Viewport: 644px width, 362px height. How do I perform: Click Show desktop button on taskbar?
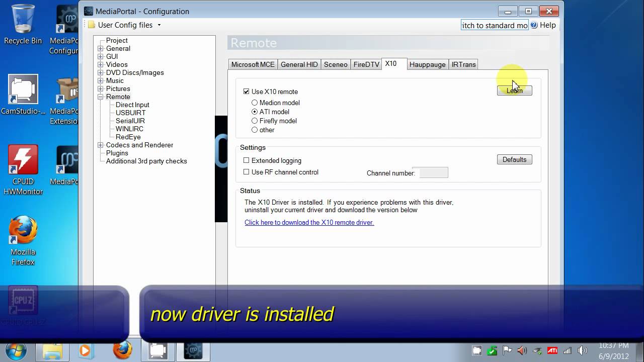pos(640,351)
